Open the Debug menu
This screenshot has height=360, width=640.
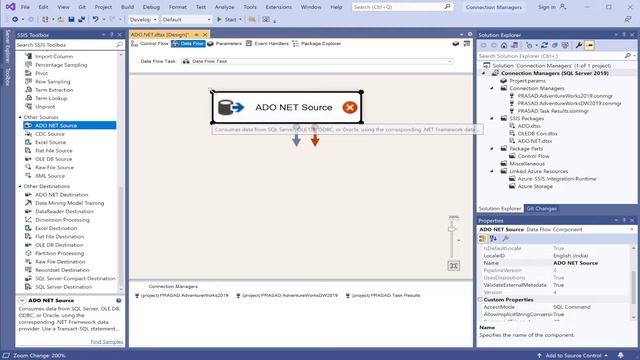click(x=151, y=7)
